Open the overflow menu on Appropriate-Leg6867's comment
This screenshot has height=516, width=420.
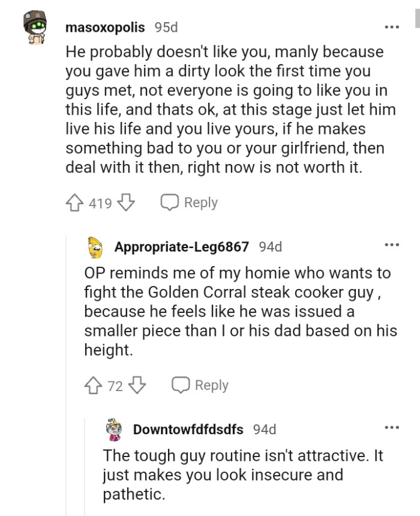[x=392, y=246]
